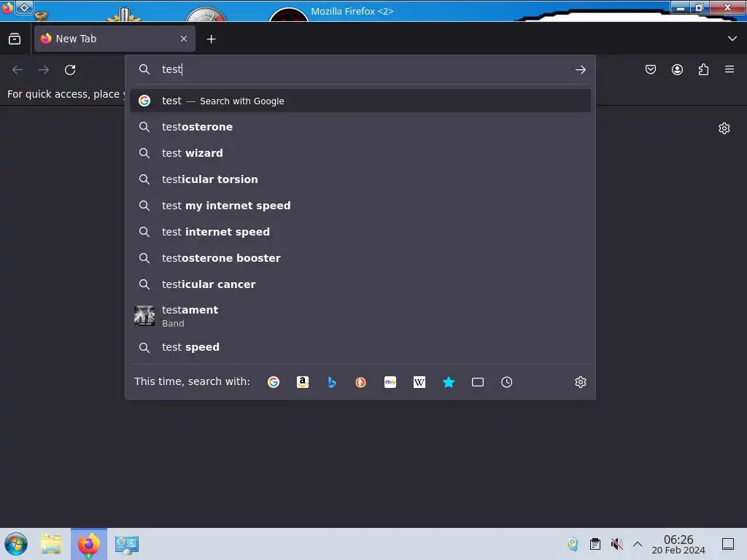
Task: Select the 'test internet speed' suggestion
Action: coord(360,231)
